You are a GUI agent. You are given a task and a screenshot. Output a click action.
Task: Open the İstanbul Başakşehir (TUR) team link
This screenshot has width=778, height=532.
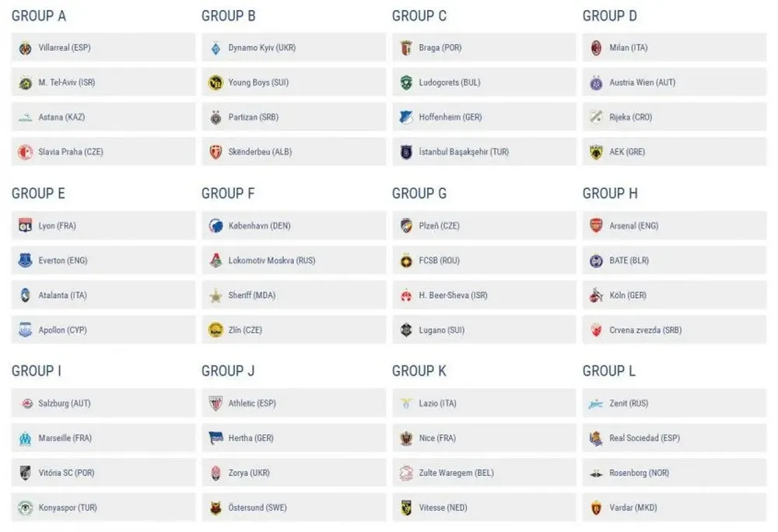(x=464, y=152)
